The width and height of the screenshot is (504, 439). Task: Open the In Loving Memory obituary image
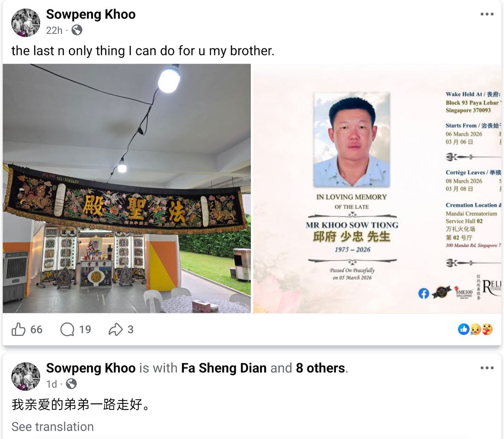[377, 188]
